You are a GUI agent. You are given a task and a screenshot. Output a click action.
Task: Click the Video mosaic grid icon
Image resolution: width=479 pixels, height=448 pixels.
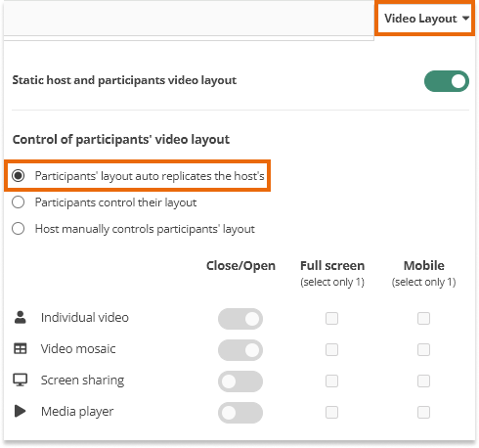tap(21, 348)
